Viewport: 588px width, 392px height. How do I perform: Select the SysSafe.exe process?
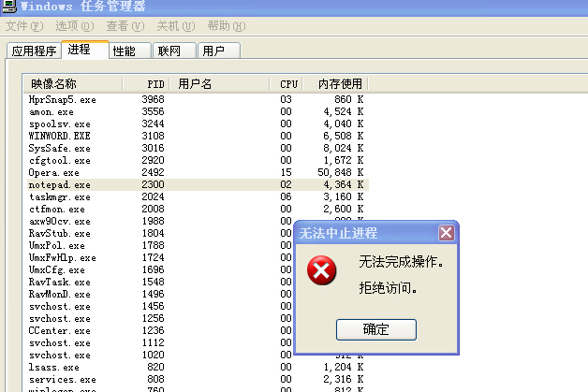(x=198, y=148)
